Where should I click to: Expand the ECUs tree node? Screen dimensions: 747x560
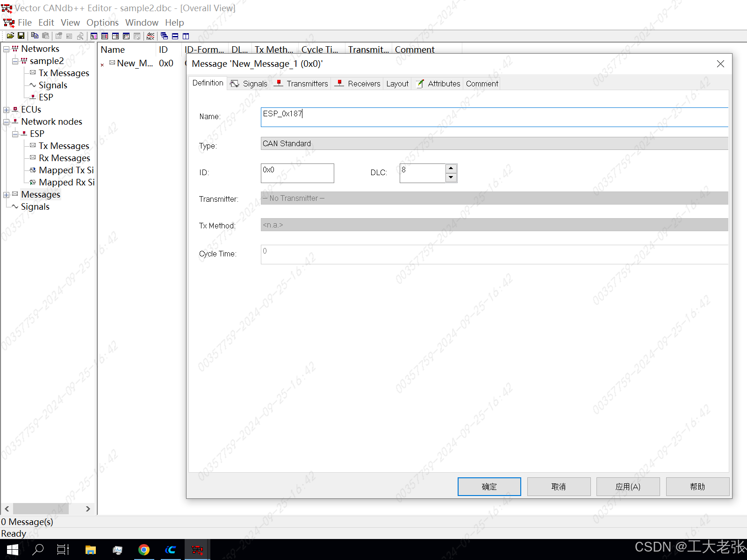click(x=6, y=110)
